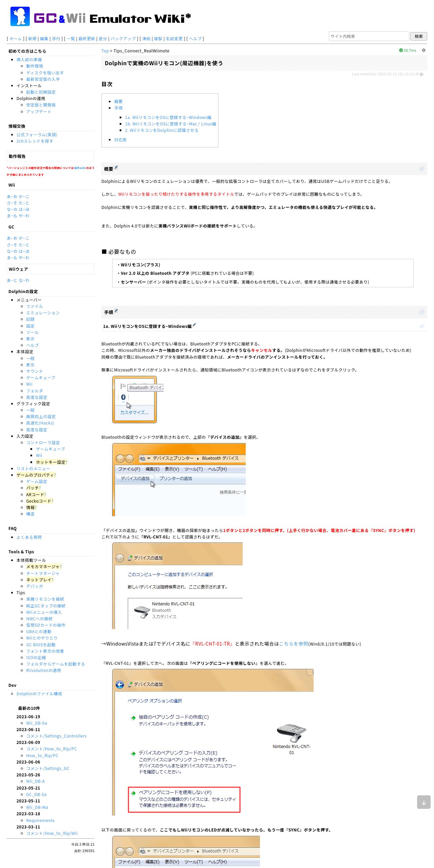
Task: Select 新規 in the top menu
Action: 32,39
